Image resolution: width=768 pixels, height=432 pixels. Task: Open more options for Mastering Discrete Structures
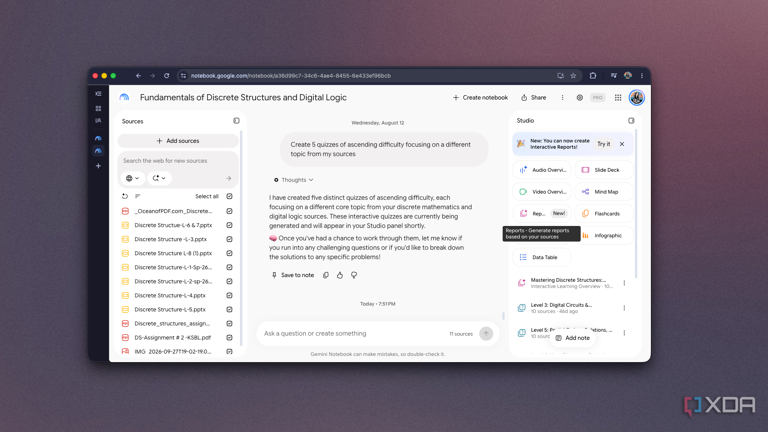tap(624, 283)
